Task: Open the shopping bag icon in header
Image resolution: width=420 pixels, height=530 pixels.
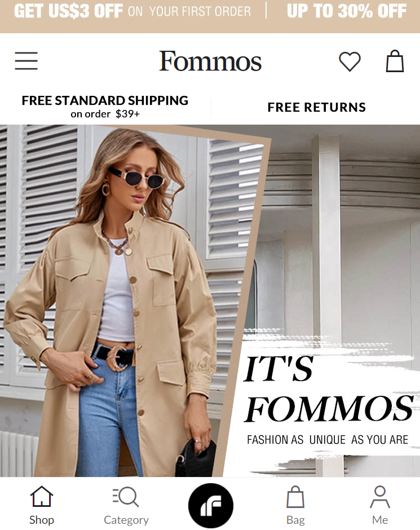Action: coord(395,61)
